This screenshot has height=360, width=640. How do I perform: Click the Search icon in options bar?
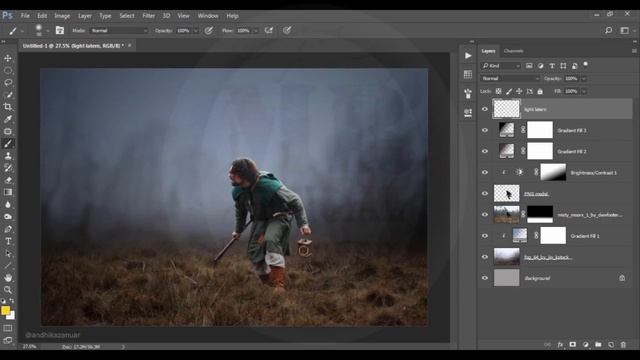608,30
